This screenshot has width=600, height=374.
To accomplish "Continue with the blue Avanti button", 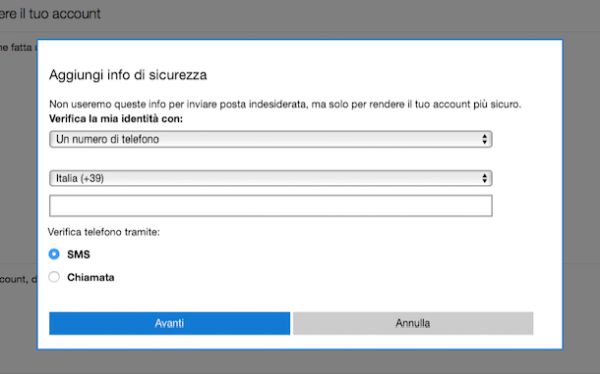I will point(170,323).
